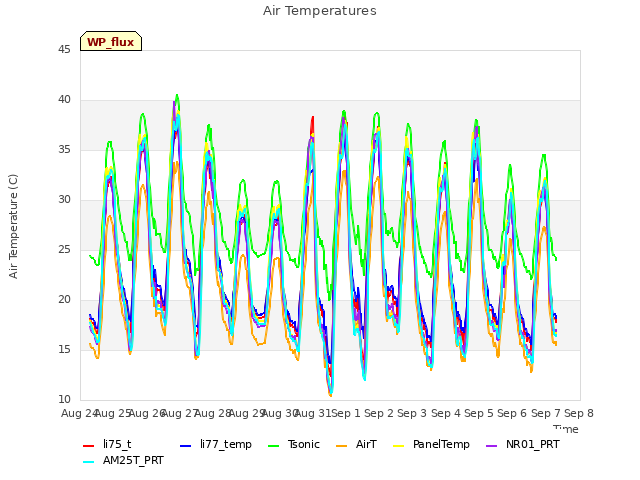Toggle the AM25T_PRT legend entry
Screen dimensions: 640x480
click(123, 460)
